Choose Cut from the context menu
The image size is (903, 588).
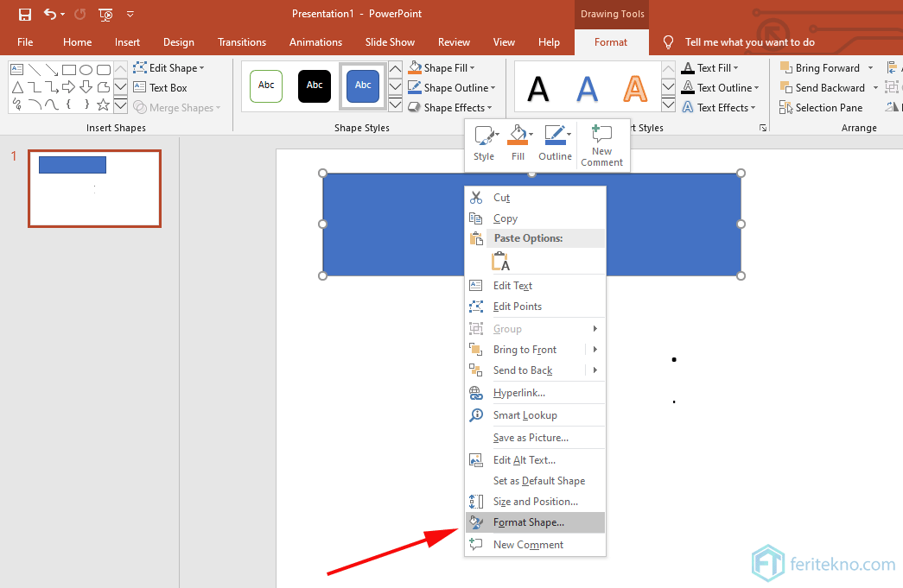point(535,198)
